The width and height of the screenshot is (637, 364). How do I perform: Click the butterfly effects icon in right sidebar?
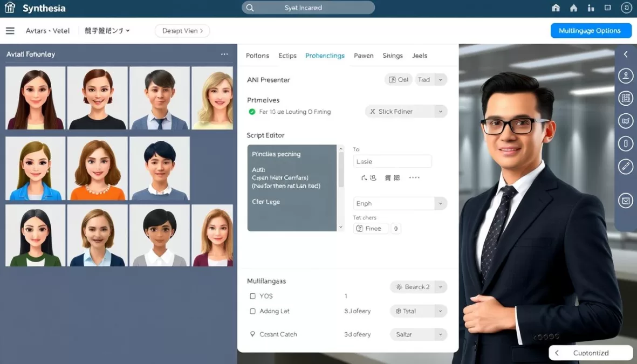tap(625, 121)
